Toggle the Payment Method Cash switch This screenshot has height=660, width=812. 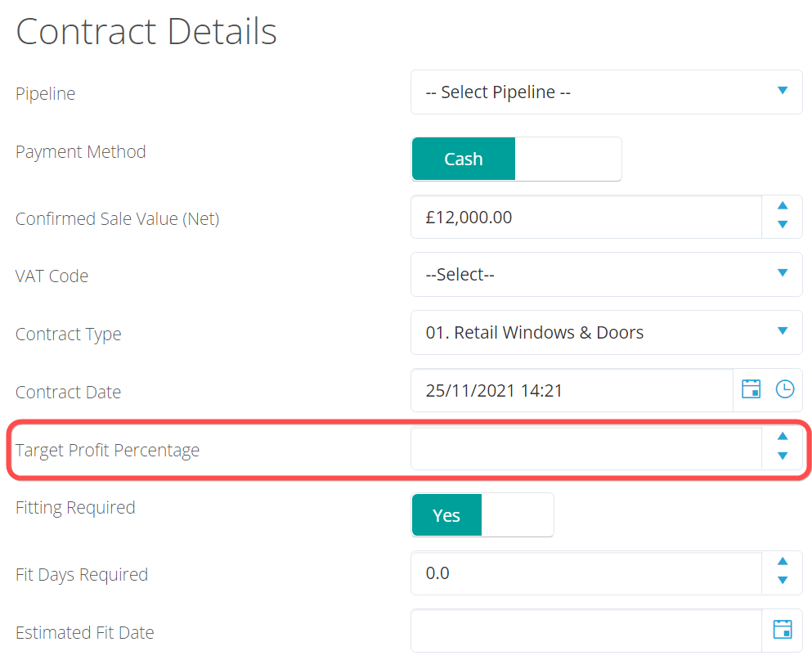(x=464, y=159)
